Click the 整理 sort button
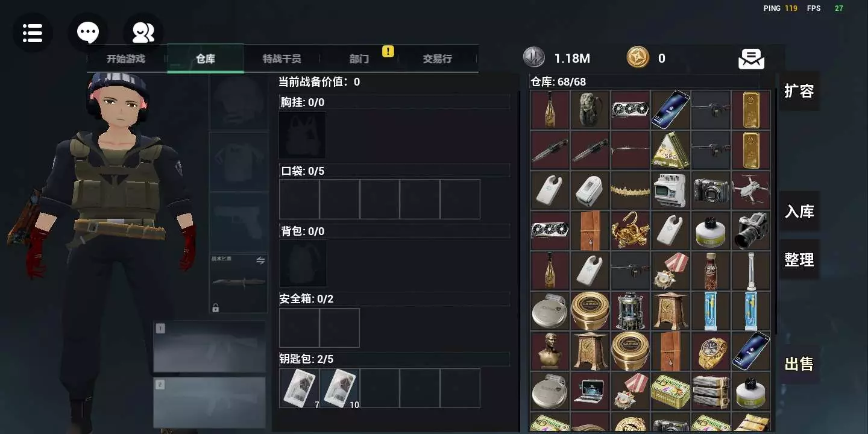 coord(799,260)
